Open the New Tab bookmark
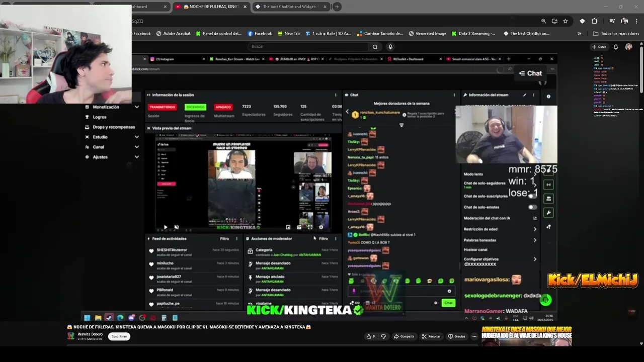This screenshot has height=362, width=644. click(288, 34)
